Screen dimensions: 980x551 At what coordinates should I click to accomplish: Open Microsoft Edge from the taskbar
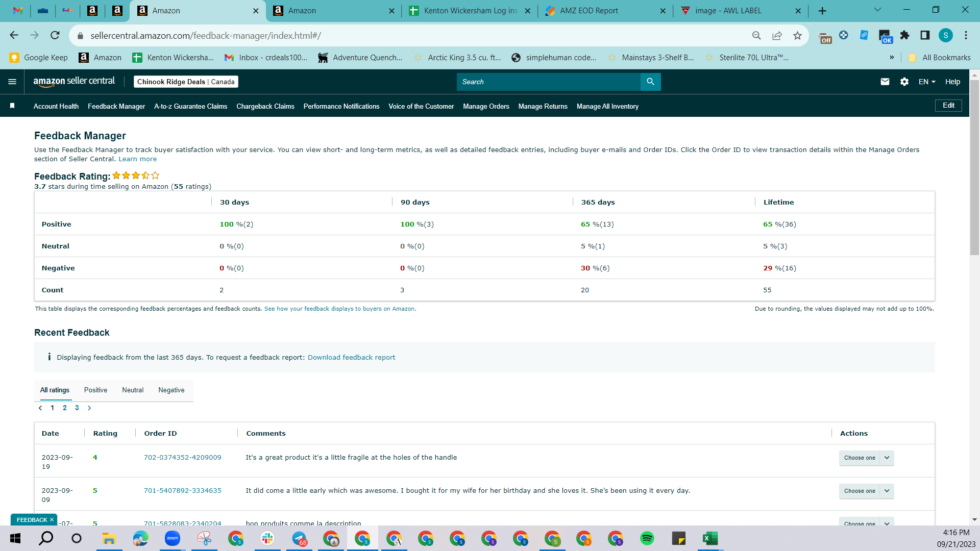click(141, 538)
